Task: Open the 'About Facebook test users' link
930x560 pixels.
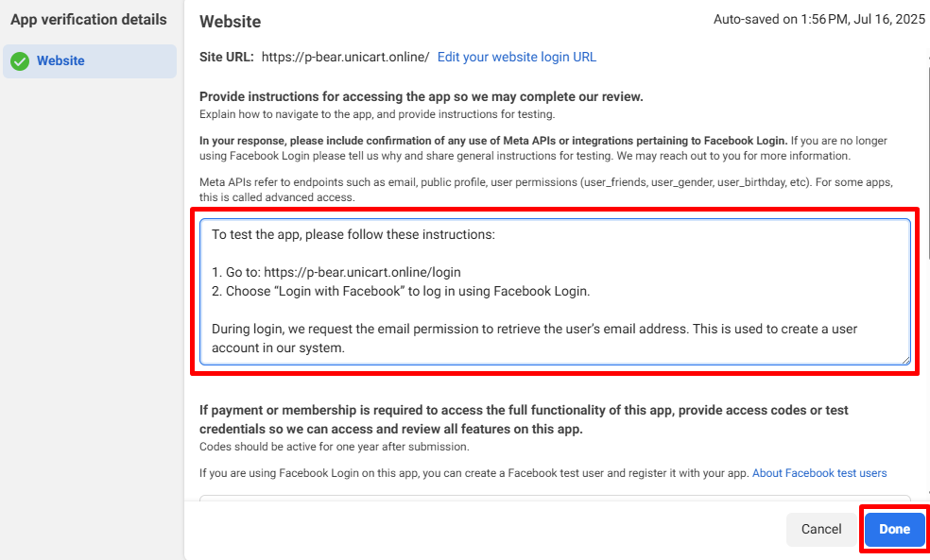Action: click(x=819, y=473)
